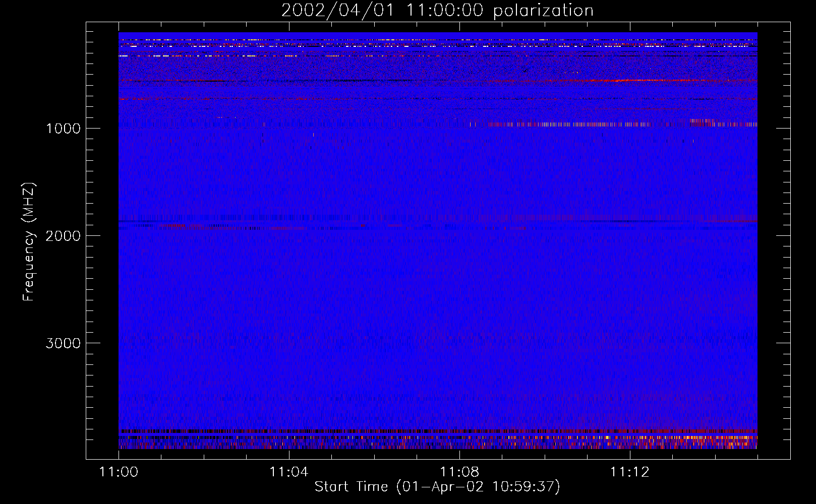Click the "11:08" time tick label
Screen dimensions: 816x504
point(459,472)
